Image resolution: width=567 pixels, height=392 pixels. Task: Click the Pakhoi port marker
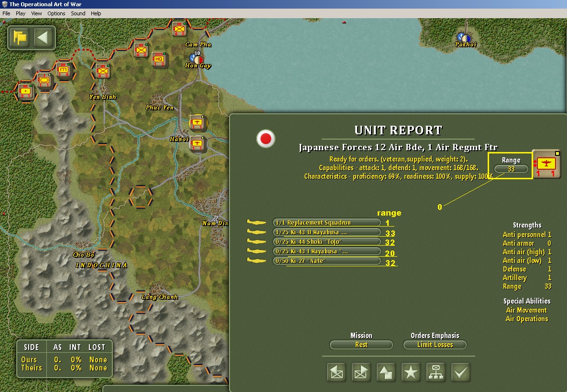coord(464,37)
